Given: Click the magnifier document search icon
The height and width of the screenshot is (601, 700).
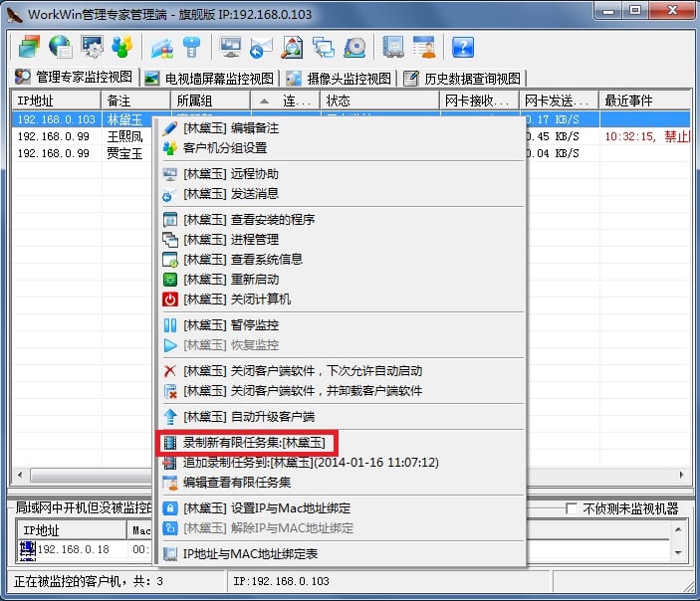Looking at the screenshot, I should pyautogui.click(x=292, y=48).
